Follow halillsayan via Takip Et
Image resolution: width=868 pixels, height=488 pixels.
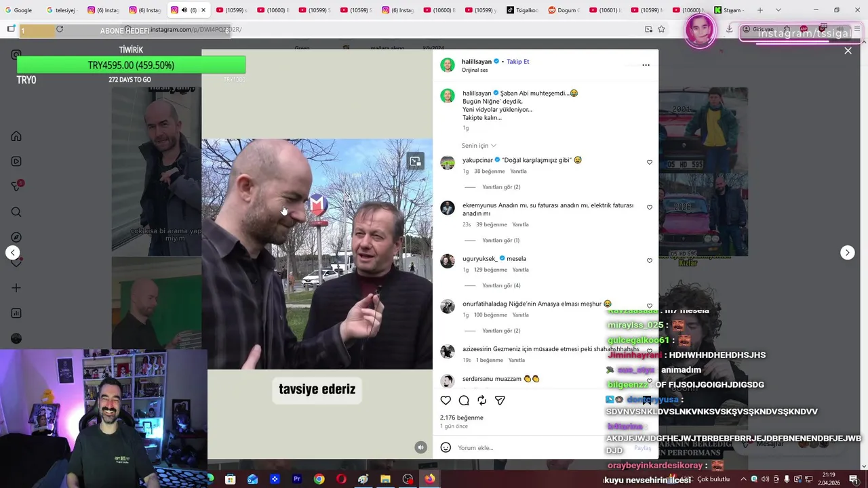[x=518, y=62]
